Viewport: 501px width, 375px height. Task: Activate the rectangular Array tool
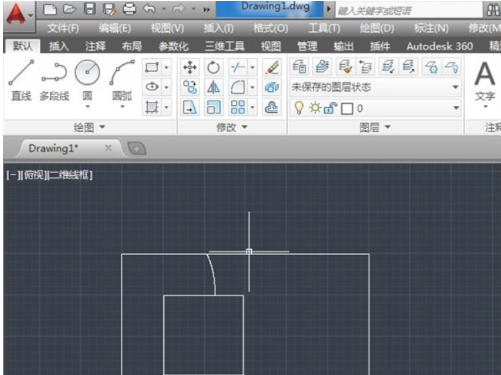237,108
